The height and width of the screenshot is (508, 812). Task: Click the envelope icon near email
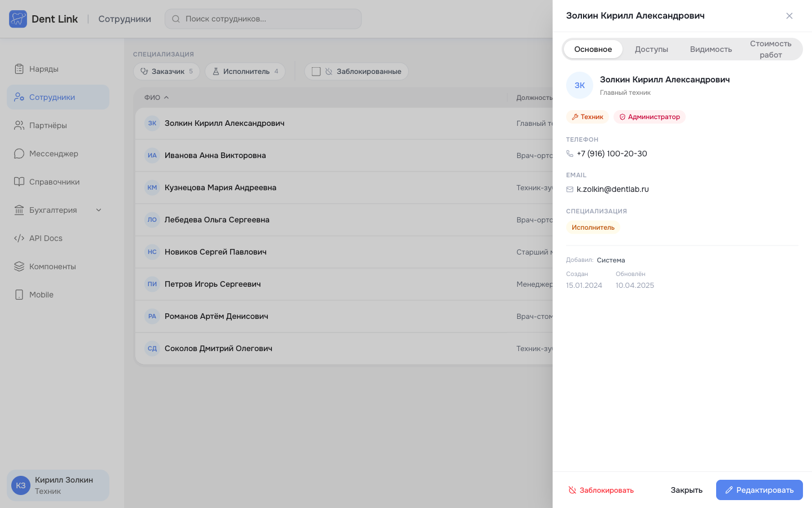coord(570,189)
